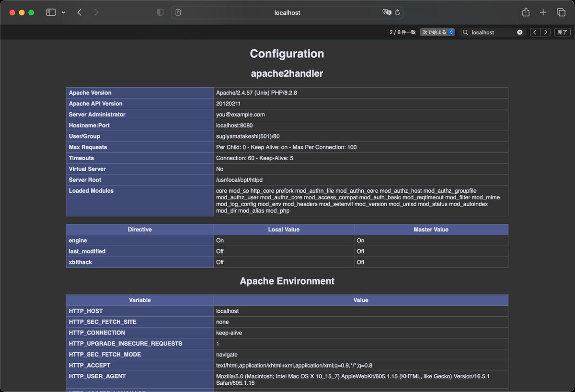
Task: Select the you@example.com Server Administrator text
Action: (240, 114)
